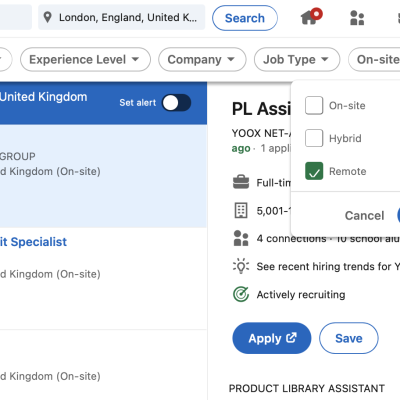
Task: Click the location pin icon in search field
Action: 48,17
